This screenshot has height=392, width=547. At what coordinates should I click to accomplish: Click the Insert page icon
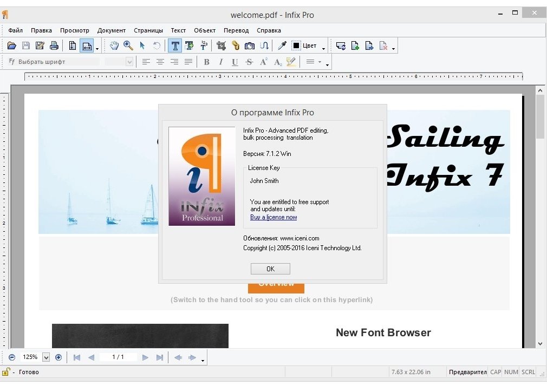[355, 45]
